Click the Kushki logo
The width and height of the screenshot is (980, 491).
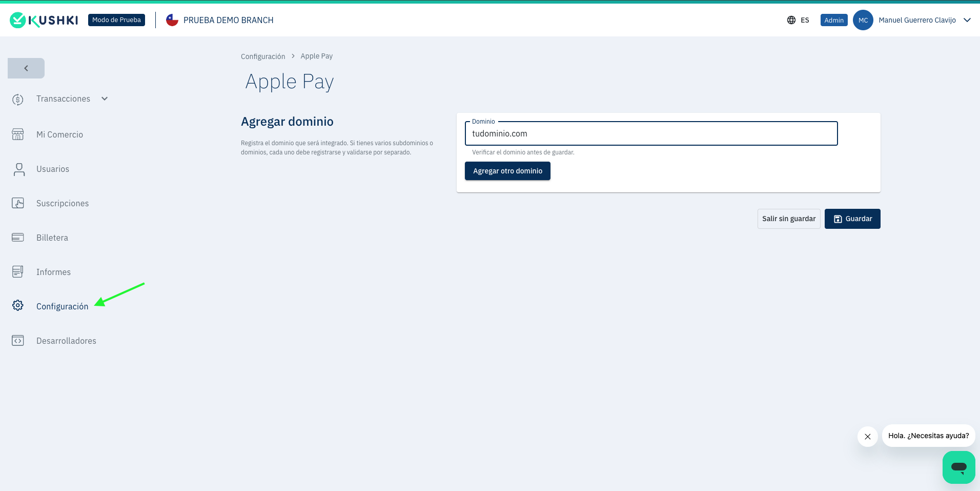tap(44, 19)
